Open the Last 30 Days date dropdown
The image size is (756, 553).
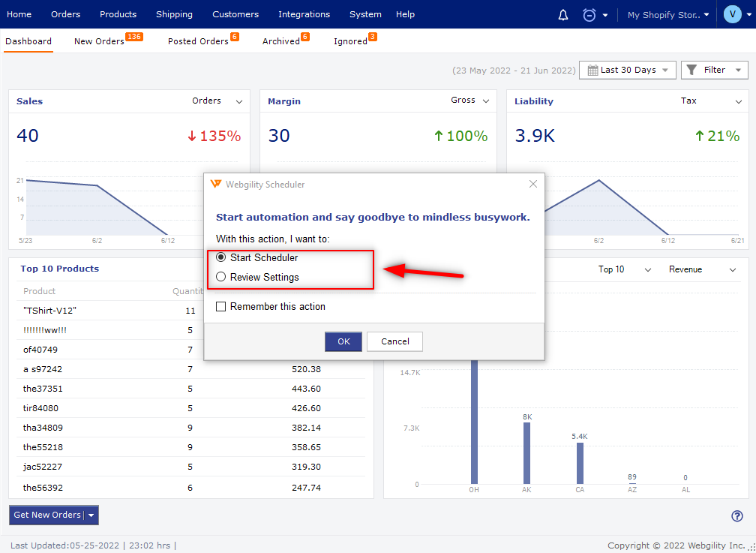tap(628, 71)
